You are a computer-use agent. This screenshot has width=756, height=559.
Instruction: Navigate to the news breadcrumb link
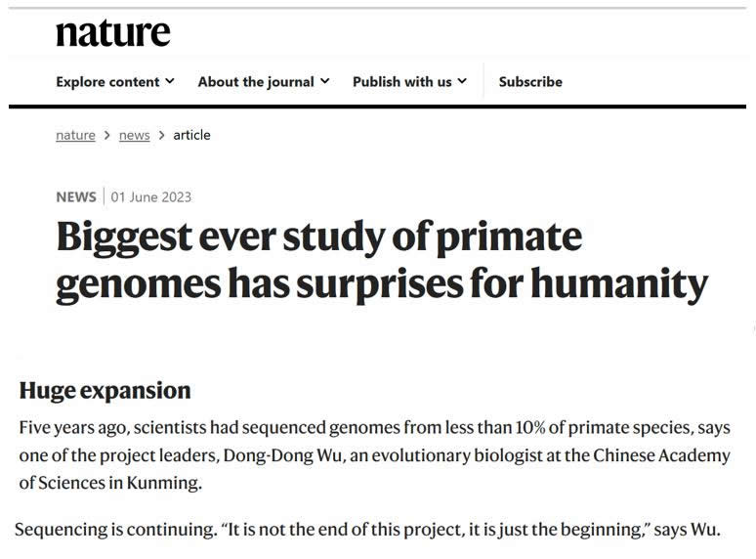click(x=134, y=135)
